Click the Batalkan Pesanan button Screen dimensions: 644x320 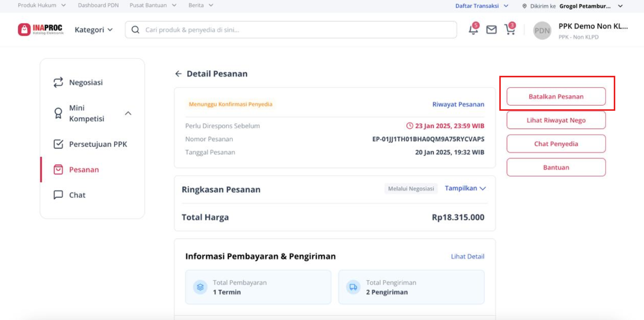(x=556, y=96)
